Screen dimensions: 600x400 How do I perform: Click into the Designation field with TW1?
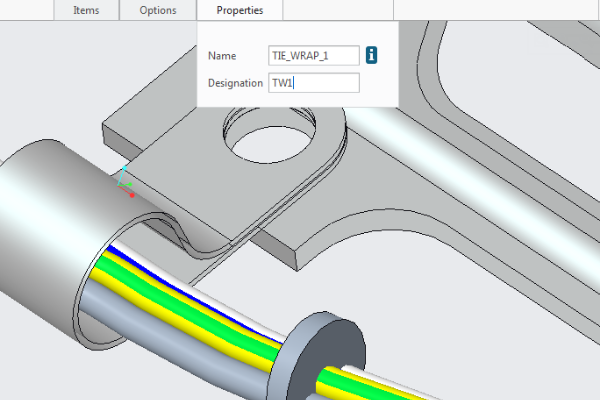313,83
